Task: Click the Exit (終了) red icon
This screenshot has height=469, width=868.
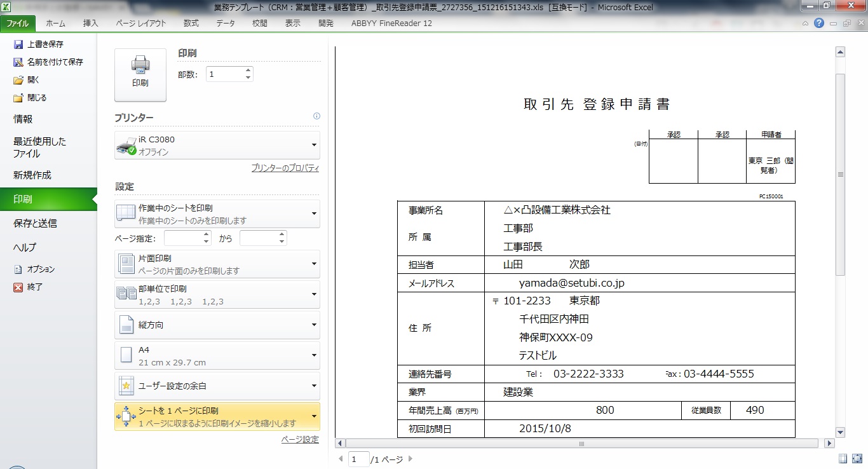Action: [x=18, y=287]
